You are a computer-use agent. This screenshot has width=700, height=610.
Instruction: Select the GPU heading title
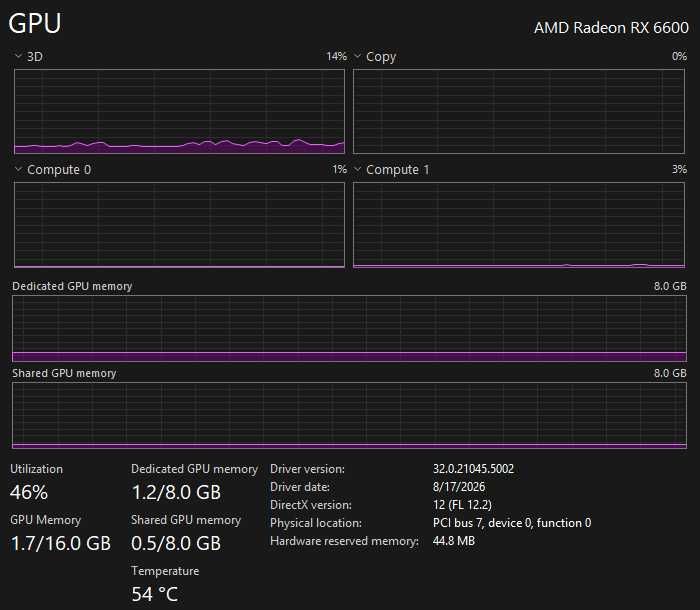(x=35, y=23)
